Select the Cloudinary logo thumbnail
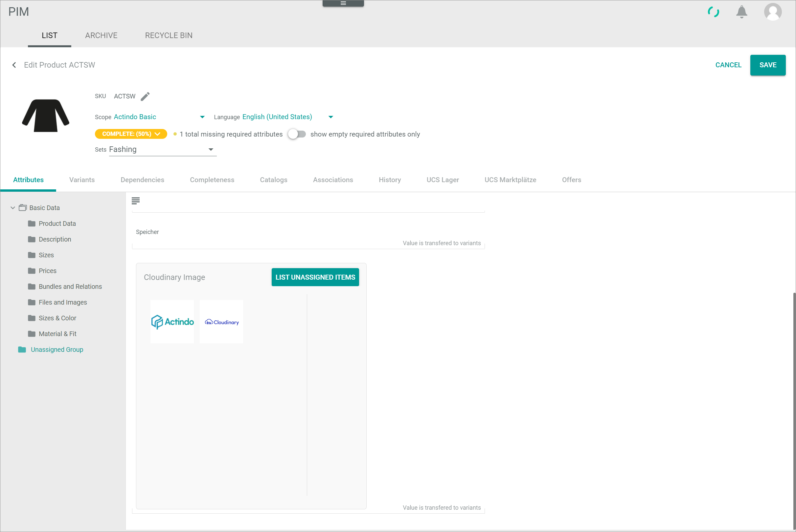796x532 pixels. [221, 322]
